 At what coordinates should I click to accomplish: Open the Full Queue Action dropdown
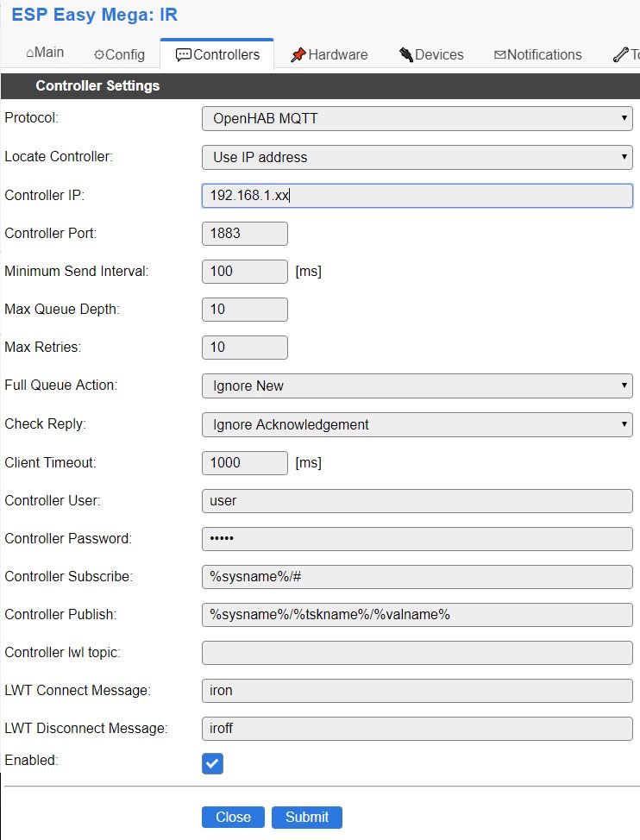point(417,386)
